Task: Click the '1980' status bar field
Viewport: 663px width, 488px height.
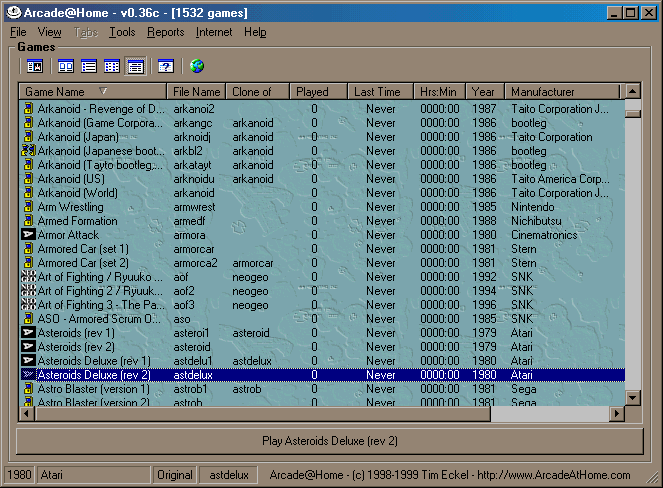Action: coord(19,475)
